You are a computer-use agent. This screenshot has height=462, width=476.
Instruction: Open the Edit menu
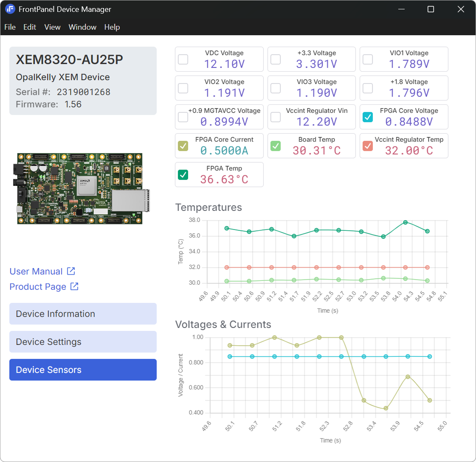(30, 27)
